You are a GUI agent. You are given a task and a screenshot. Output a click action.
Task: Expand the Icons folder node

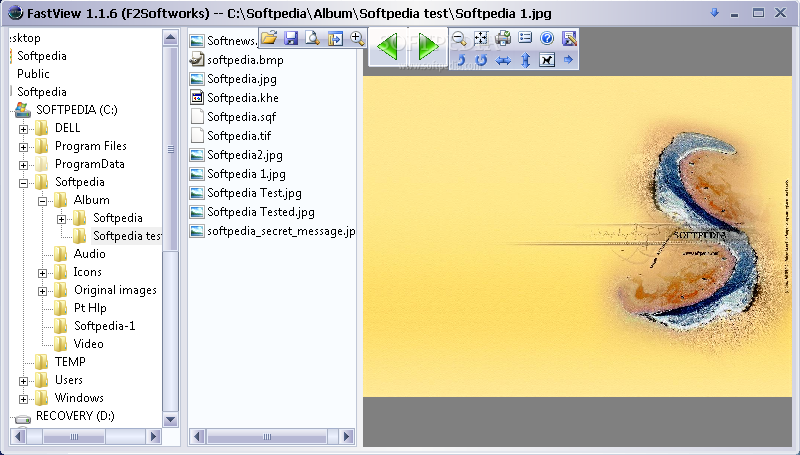pos(43,273)
